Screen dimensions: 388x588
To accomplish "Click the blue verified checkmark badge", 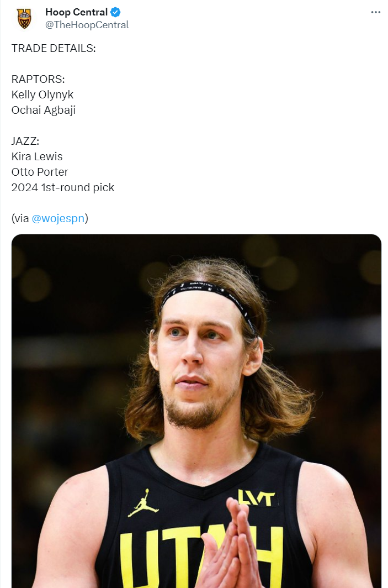I will pos(115,12).
